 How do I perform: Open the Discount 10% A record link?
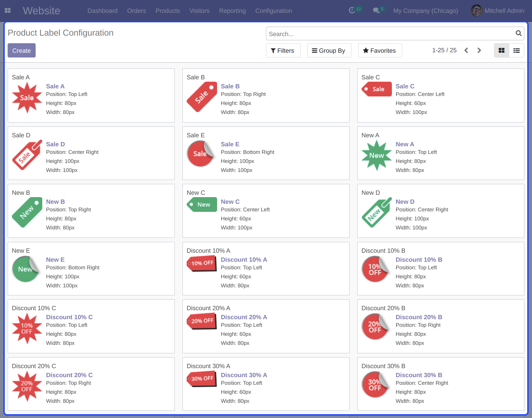pos(244,259)
